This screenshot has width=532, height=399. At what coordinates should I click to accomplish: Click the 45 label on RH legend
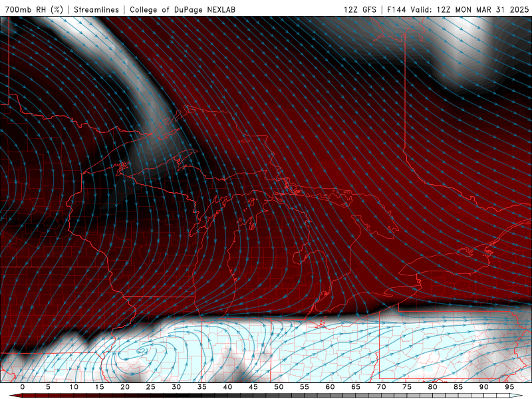[x=253, y=387]
